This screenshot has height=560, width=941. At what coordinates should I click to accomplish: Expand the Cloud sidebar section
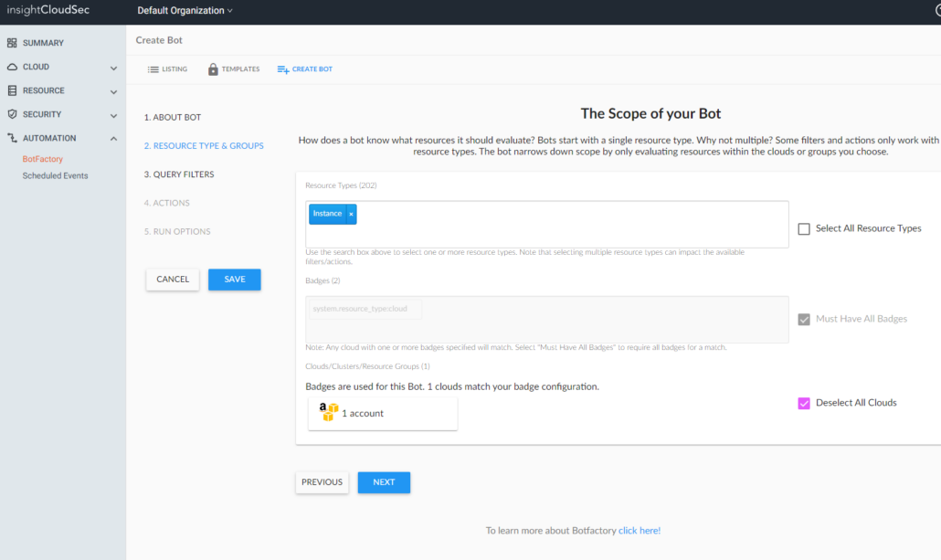tap(113, 66)
